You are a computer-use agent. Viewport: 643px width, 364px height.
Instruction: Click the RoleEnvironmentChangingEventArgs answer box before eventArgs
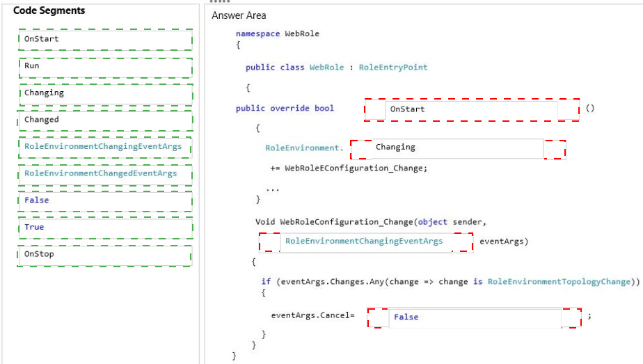pos(366,242)
